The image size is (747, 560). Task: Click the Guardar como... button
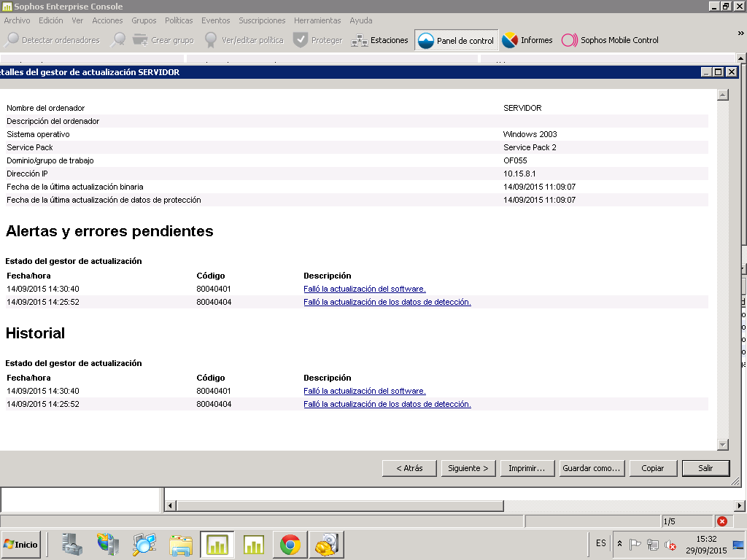pos(591,468)
